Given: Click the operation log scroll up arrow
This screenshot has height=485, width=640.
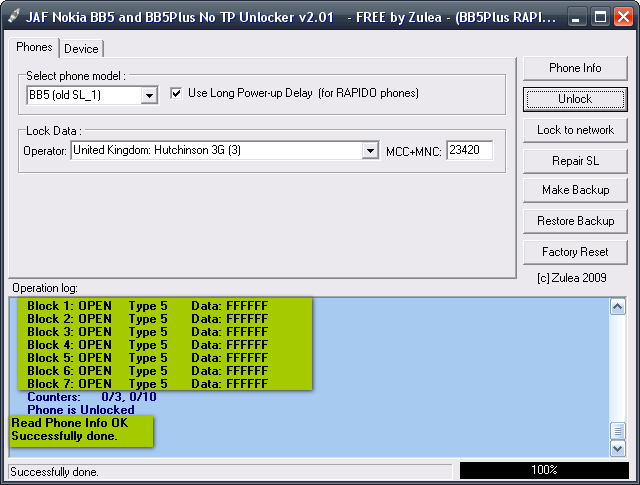Looking at the screenshot, I should 618,307.
